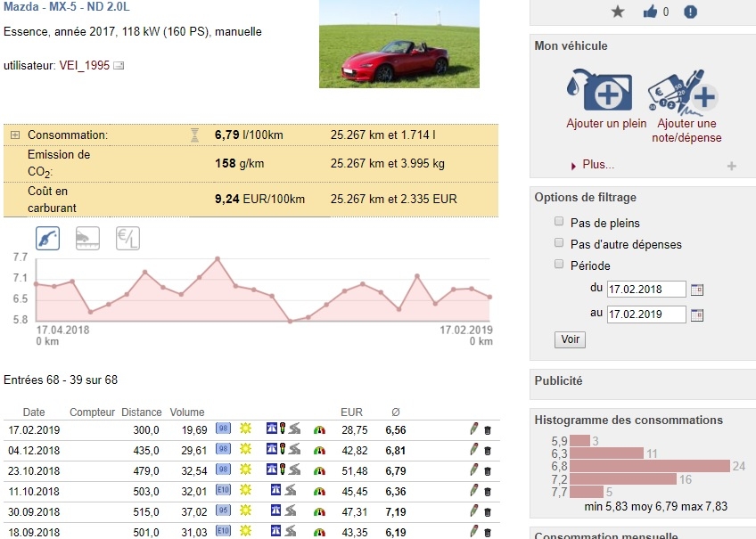Screen dimensions: 756x539
Task: Delete the 30.09.2018 entry
Action: (488, 512)
